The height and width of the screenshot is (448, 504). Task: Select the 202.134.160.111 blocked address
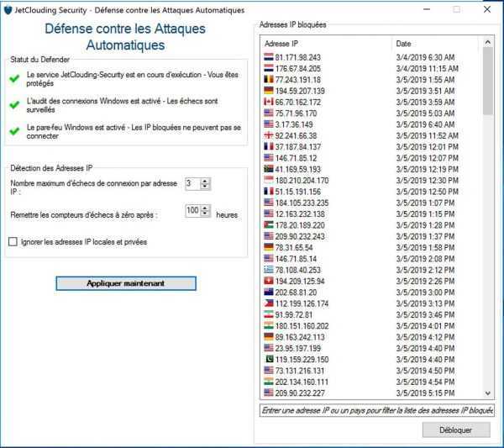point(372,382)
